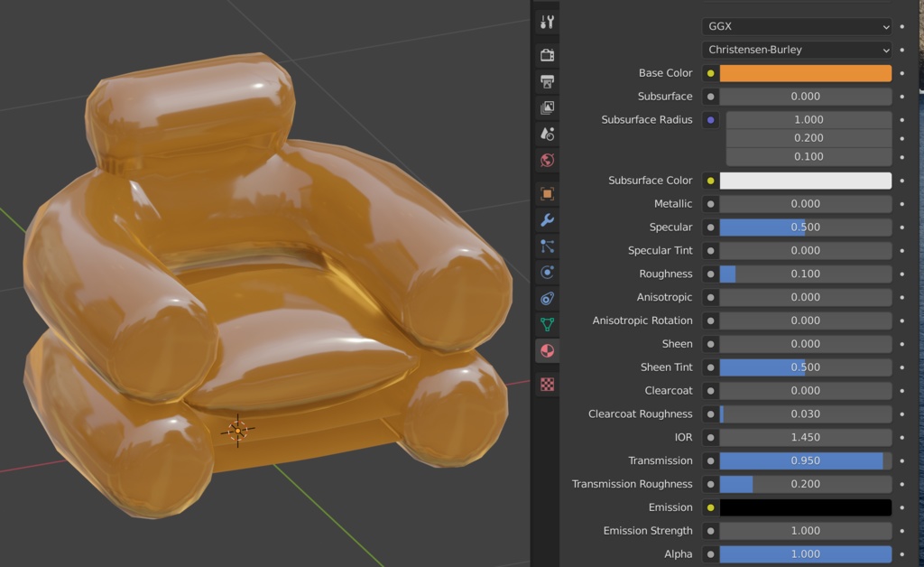Click the Roughness input socket dot
The image size is (924, 567).
pyautogui.click(x=711, y=274)
